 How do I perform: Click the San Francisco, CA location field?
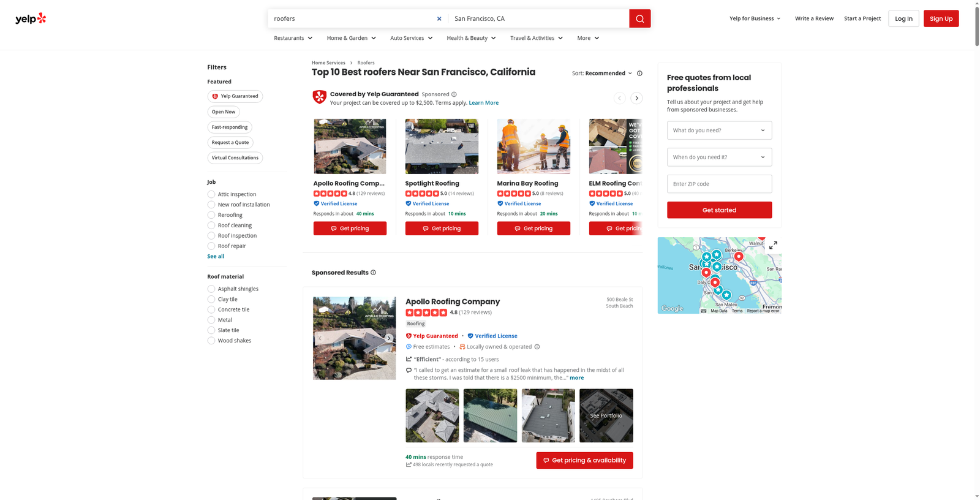538,18
